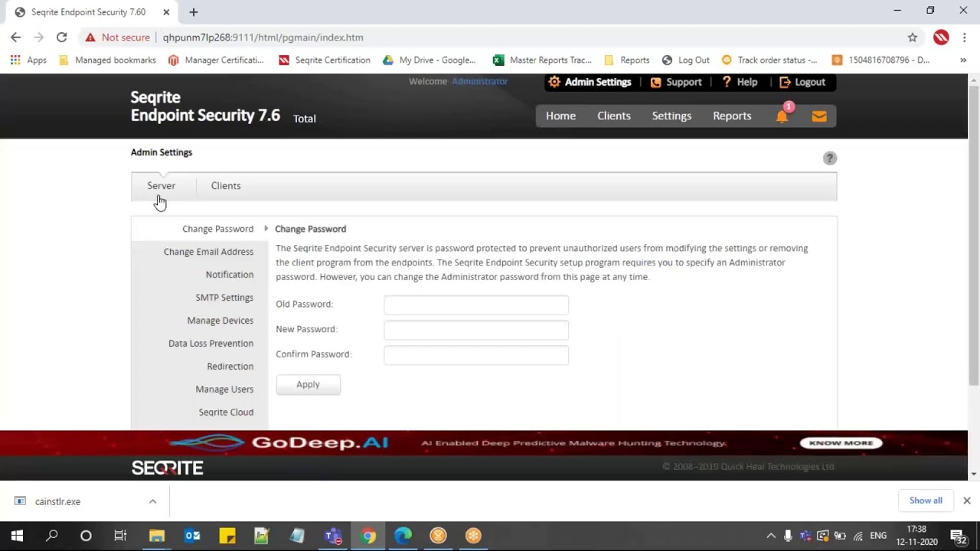The width and height of the screenshot is (980, 551).
Task: Open the Settings main menu
Action: pyautogui.click(x=671, y=116)
